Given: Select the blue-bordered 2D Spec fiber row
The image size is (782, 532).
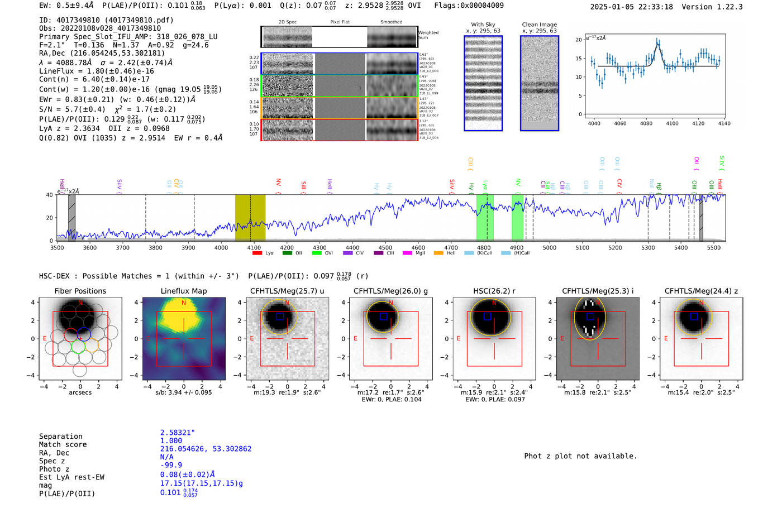Looking at the screenshot, I should [340, 64].
